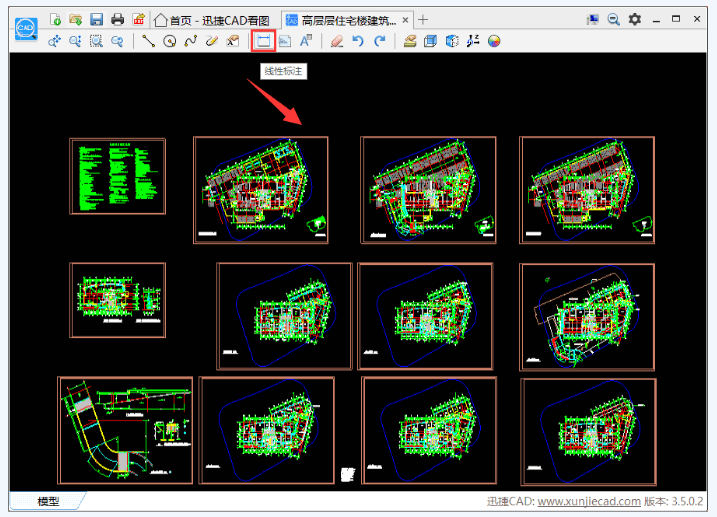
Task: Undo the last action
Action: [x=358, y=41]
